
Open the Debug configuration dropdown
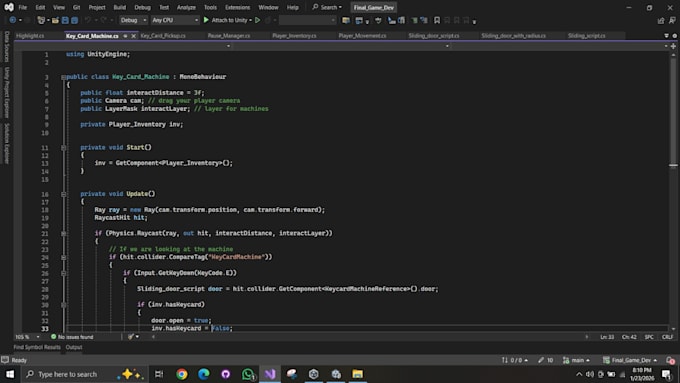point(133,20)
